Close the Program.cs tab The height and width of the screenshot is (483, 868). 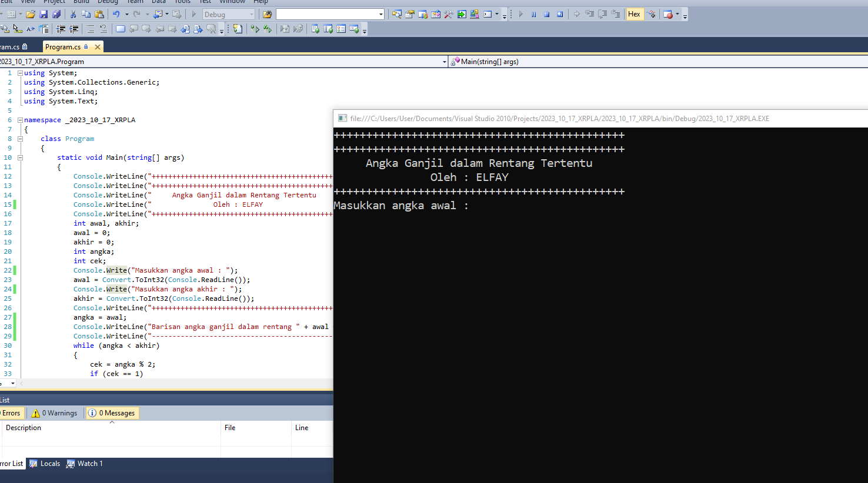pos(98,47)
